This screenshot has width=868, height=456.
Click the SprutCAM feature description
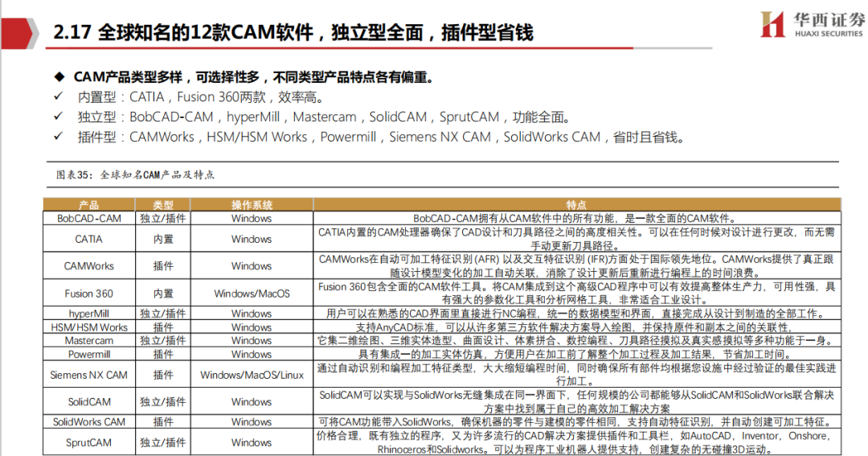tap(577, 442)
